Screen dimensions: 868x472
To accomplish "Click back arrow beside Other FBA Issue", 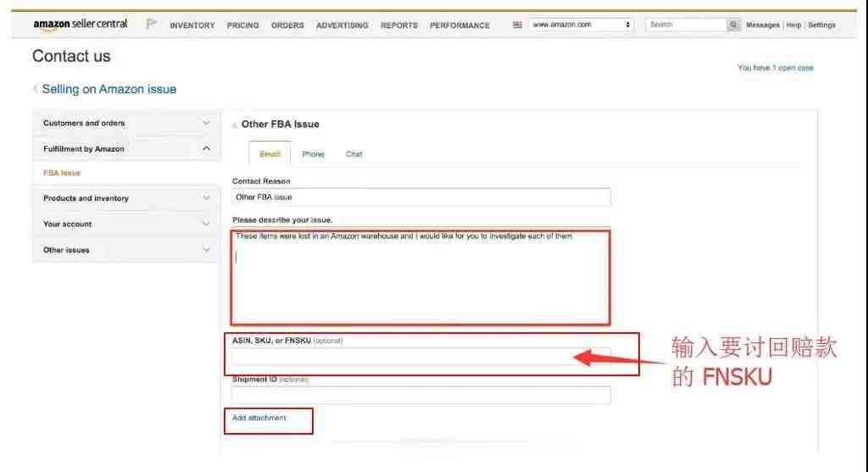I will (235, 125).
